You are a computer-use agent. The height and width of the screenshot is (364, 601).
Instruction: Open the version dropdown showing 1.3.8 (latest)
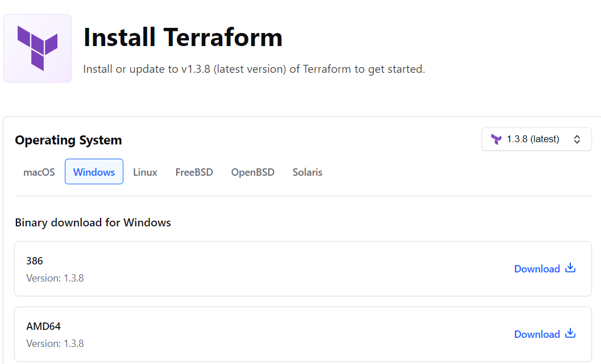[x=536, y=139]
